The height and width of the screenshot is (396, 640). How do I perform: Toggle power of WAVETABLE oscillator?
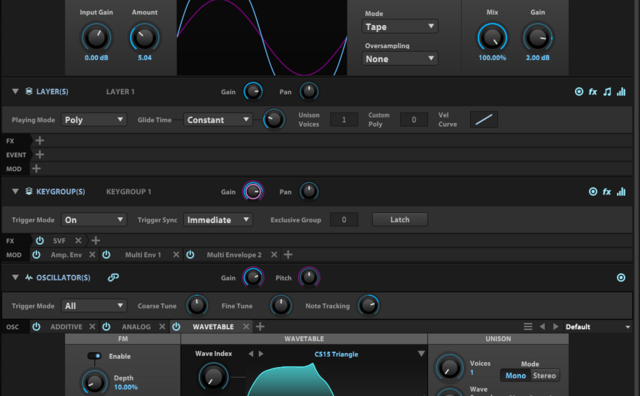pos(176,327)
